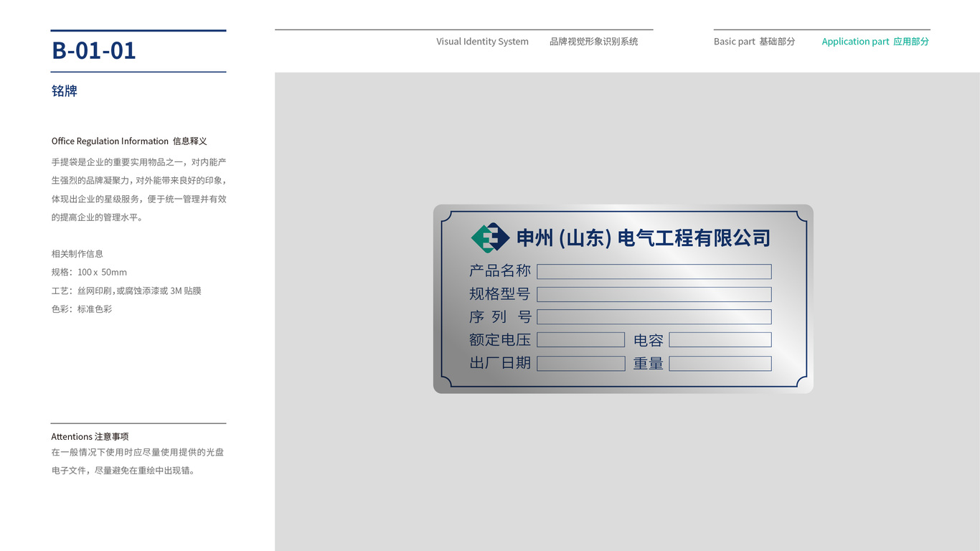Click the company name 申州 (山东) 电气工程有限公司
Viewport: 980px width, 551px height.
click(644, 237)
